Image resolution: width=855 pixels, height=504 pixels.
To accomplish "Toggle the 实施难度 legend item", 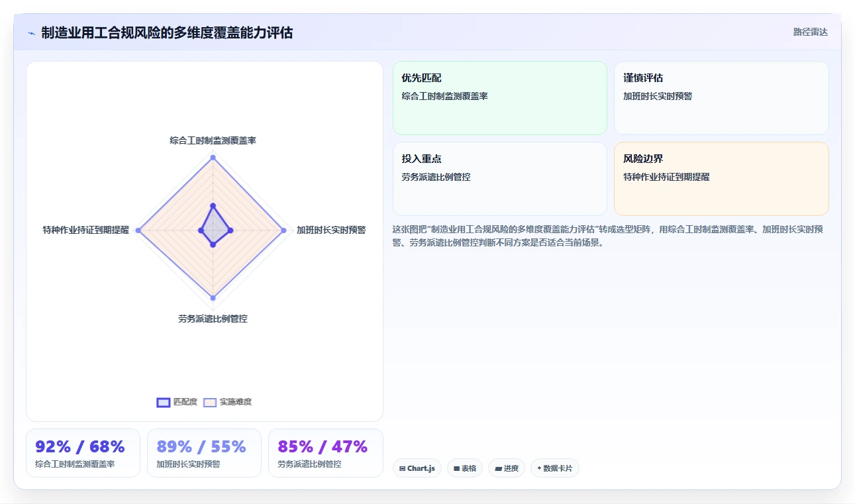I will tap(227, 402).
